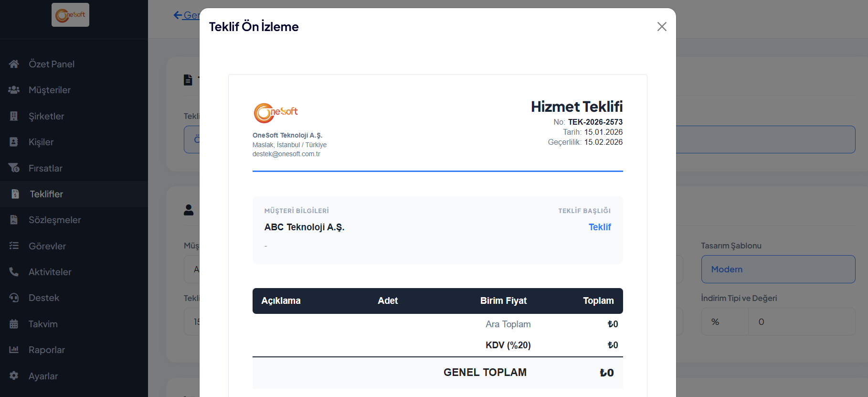Click the Raporlar chart icon
This screenshot has height=397, width=868.
tap(14, 350)
